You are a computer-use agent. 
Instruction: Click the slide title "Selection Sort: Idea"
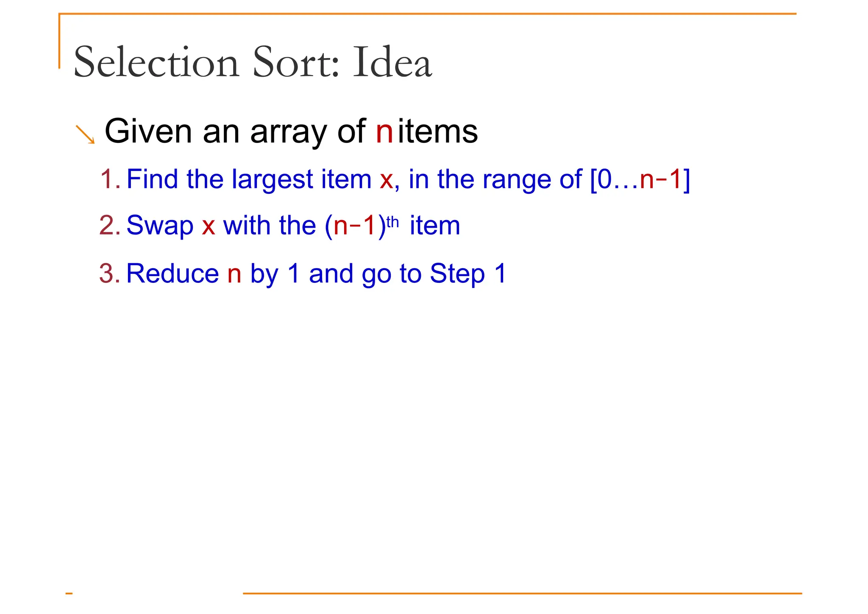point(253,63)
